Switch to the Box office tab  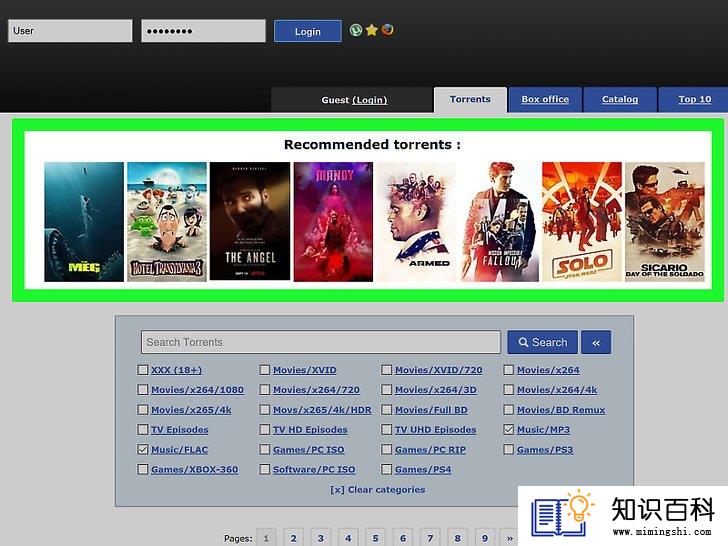[x=545, y=99]
